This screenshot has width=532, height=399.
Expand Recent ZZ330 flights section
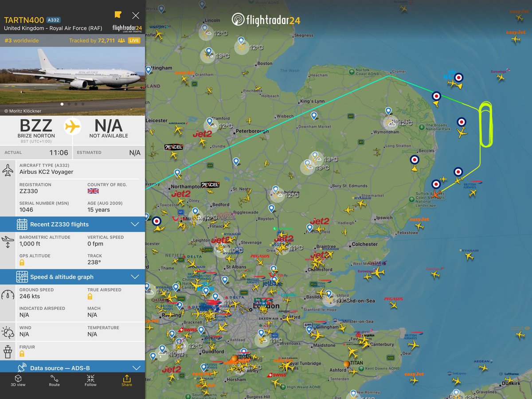73,224
